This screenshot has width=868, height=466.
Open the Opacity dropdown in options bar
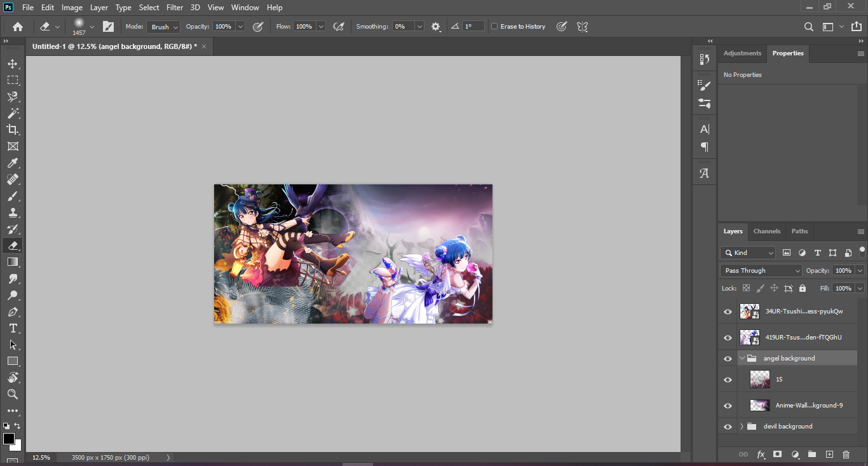[240, 27]
